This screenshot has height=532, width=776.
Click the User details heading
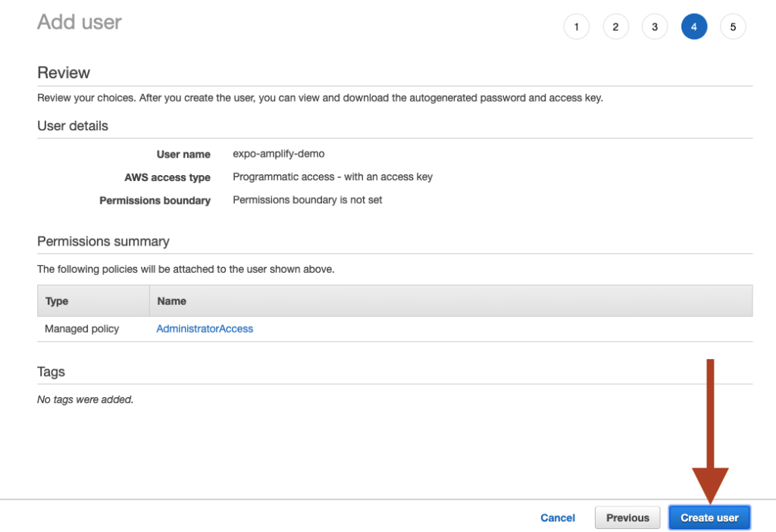click(x=73, y=126)
